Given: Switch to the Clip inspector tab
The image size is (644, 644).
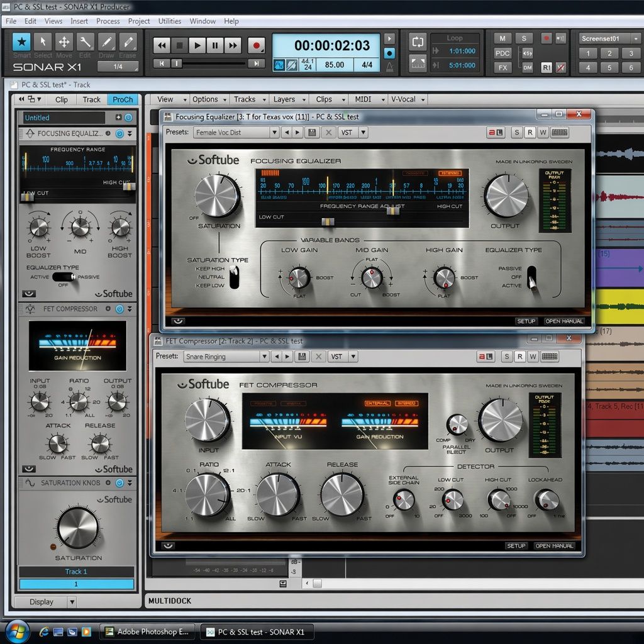Looking at the screenshot, I should point(62,99).
